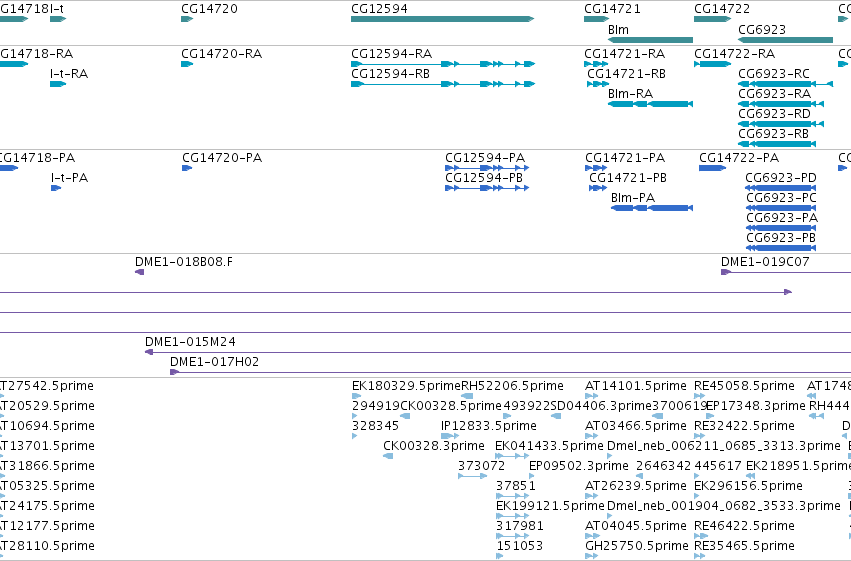Click the CG14721-PA protein label

[x=625, y=157]
